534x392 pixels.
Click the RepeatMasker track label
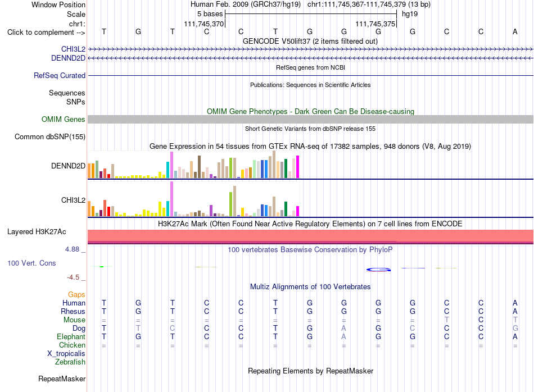[62, 379]
